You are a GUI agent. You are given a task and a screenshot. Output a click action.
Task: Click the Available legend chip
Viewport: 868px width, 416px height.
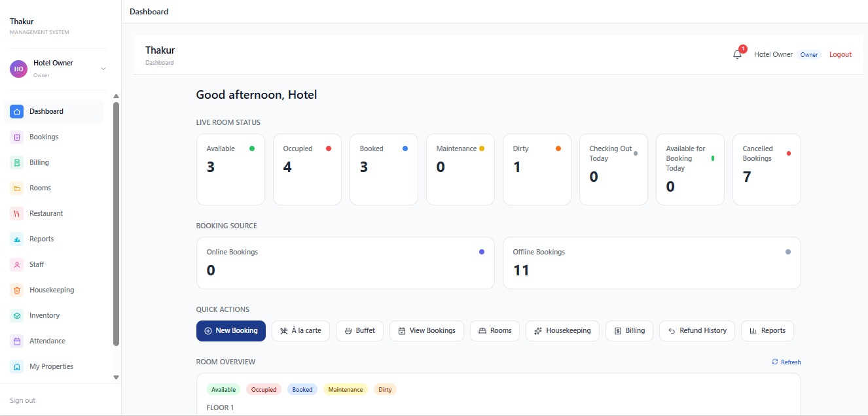(x=224, y=390)
